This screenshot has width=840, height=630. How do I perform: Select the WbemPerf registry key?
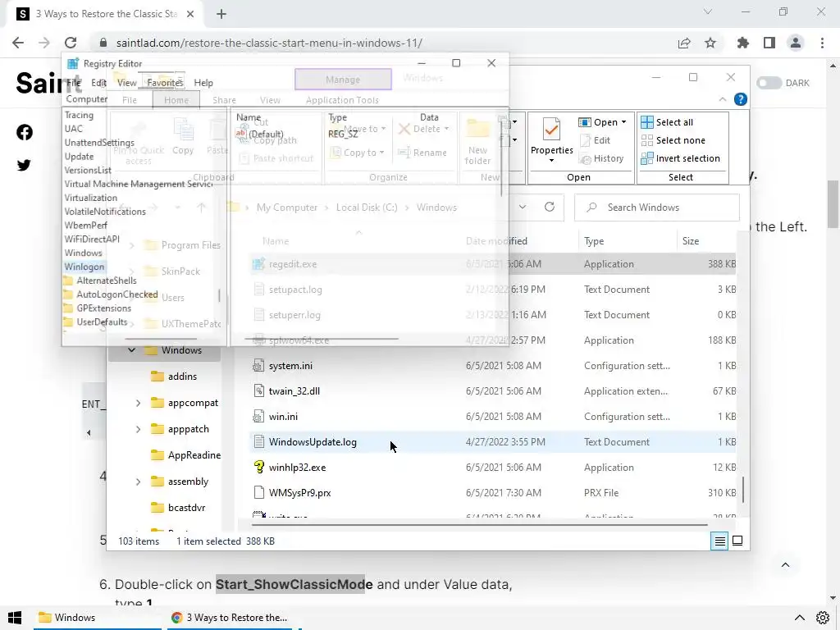[85, 226]
